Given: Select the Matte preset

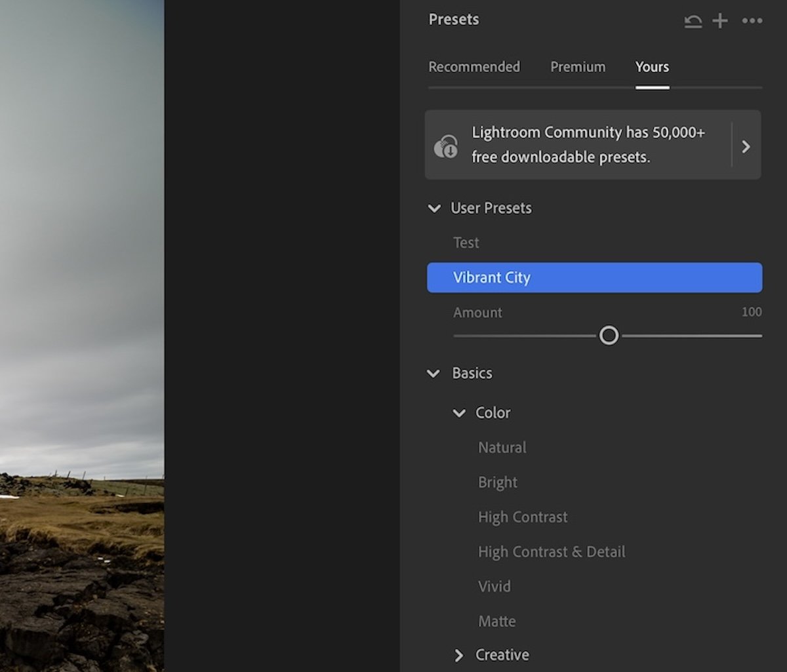Looking at the screenshot, I should (496, 621).
